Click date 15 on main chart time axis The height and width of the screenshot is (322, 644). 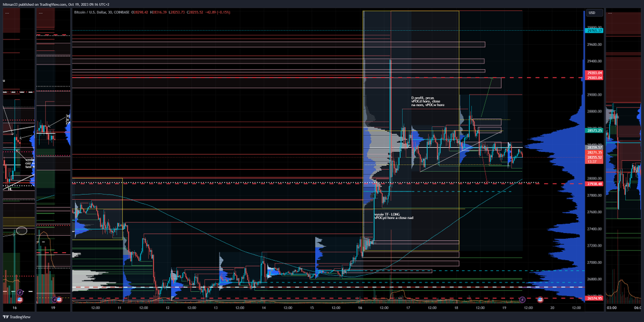pyautogui.click(x=312, y=308)
